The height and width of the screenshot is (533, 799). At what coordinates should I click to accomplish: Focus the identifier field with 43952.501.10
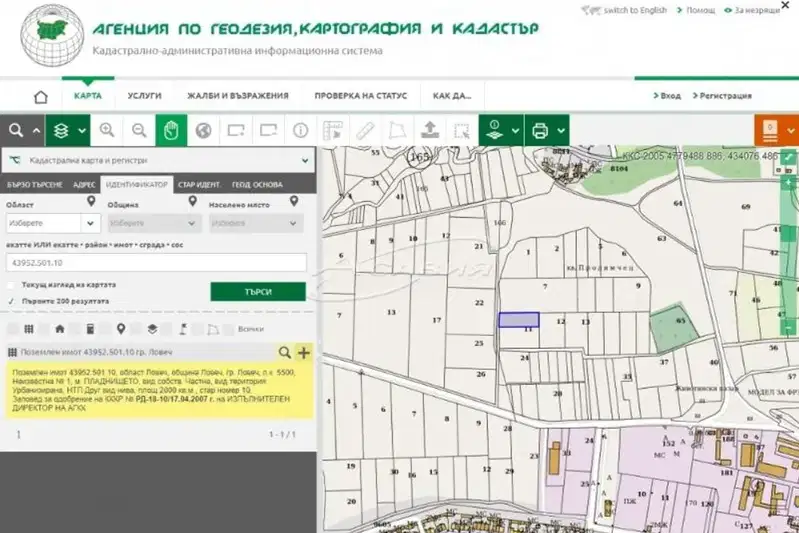(x=156, y=263)
